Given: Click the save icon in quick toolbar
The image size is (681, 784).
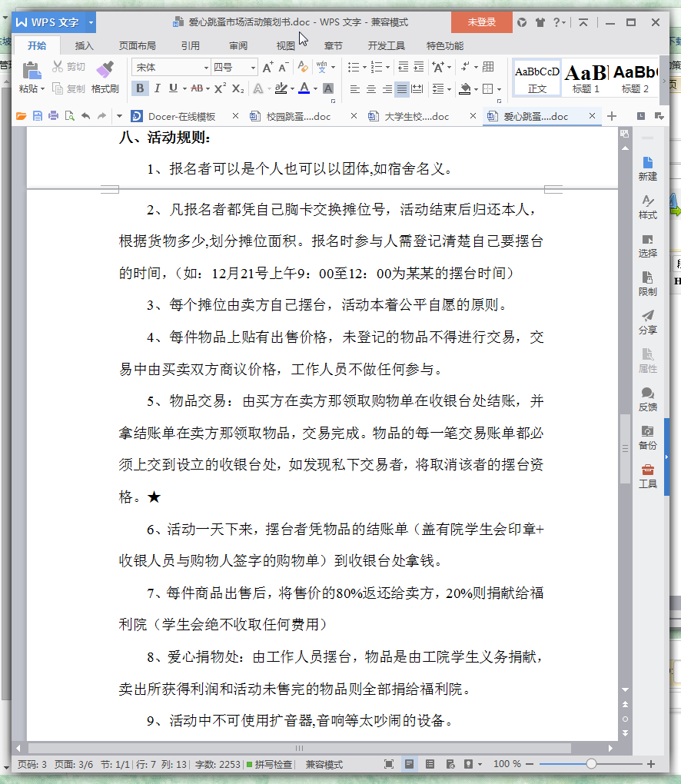Looking at the screenshot, I should tap(38, 116).
